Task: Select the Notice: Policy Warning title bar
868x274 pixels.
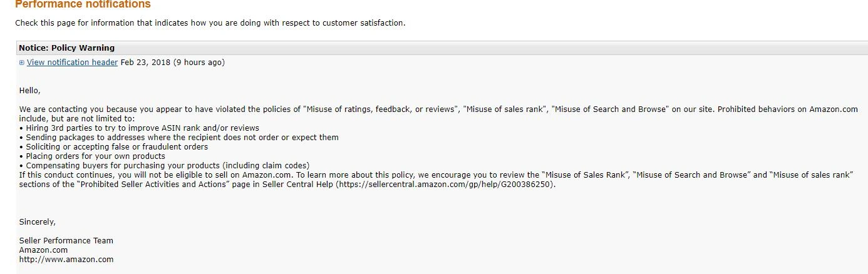Action: pyautogui.click(x=67, y=48)
